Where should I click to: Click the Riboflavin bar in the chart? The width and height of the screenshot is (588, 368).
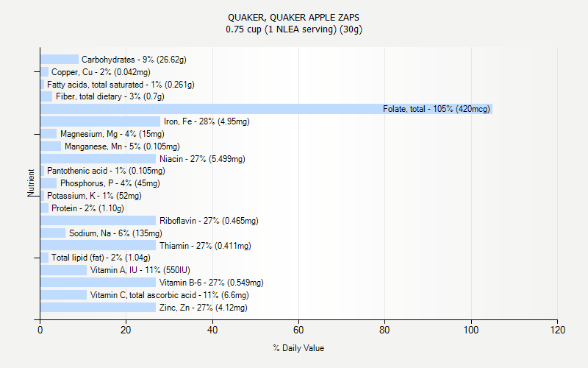pyautogui.click(x=98, y=220)
